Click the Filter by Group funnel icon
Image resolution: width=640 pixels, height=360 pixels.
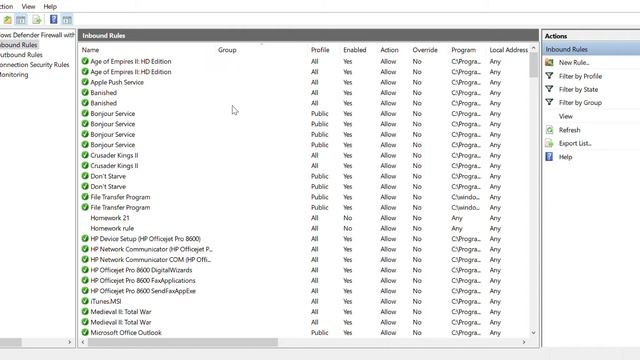pos(549,102)
